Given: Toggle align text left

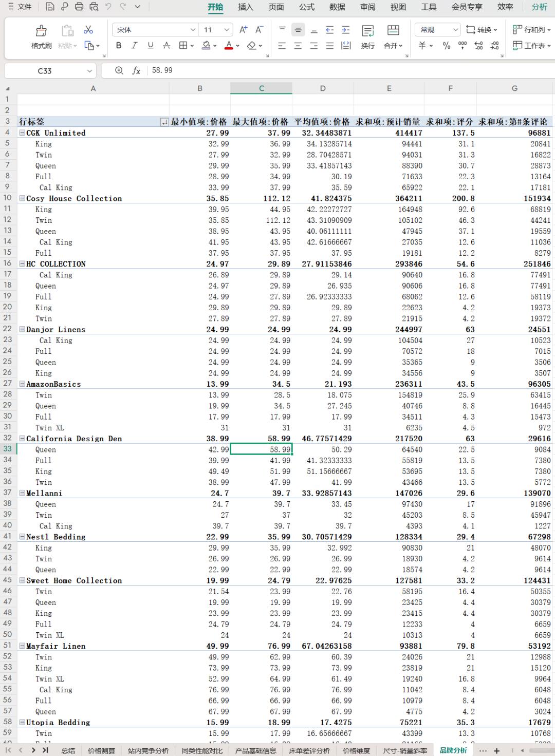Looking at the screenshot, I should 282,46.
